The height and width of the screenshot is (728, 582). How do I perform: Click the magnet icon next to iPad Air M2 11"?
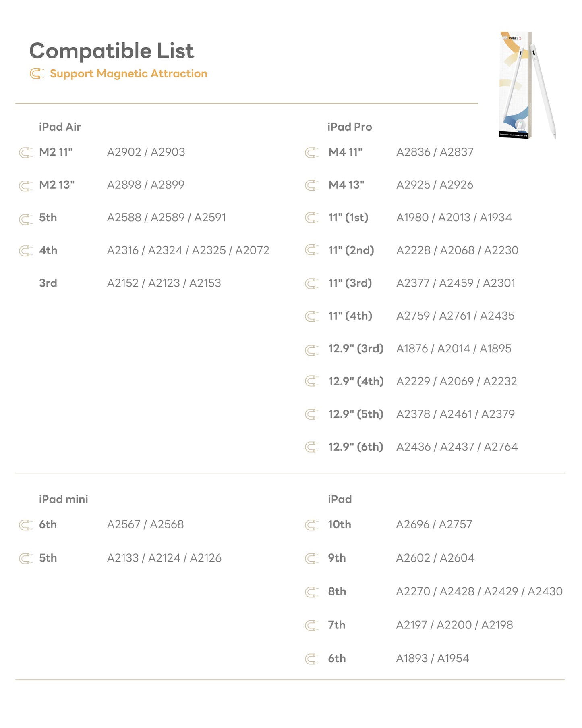click(26, 153)
